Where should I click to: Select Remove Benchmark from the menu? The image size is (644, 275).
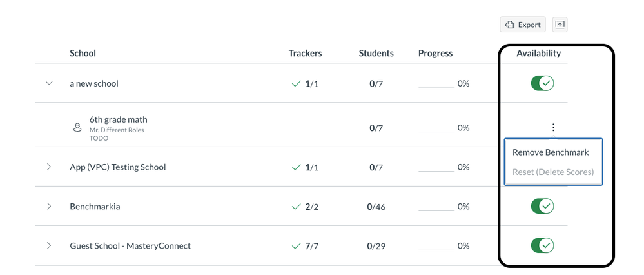(x=551, y=153)
